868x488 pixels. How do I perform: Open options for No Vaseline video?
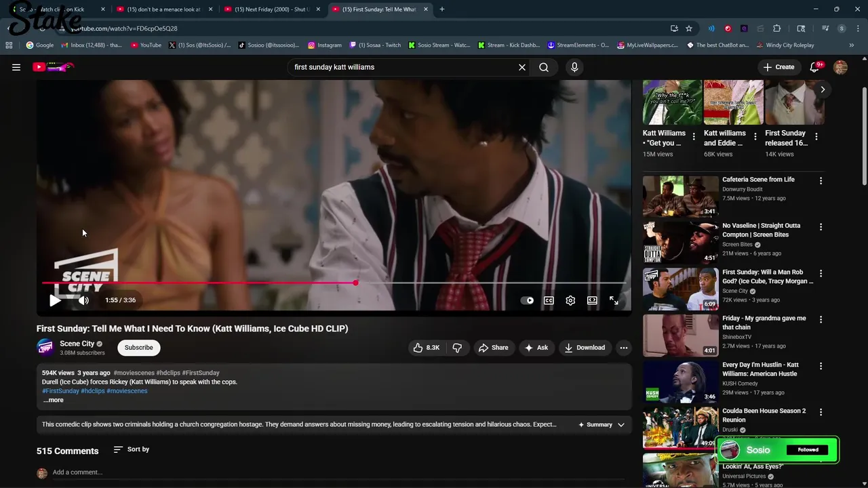click(x=821, y=227)
